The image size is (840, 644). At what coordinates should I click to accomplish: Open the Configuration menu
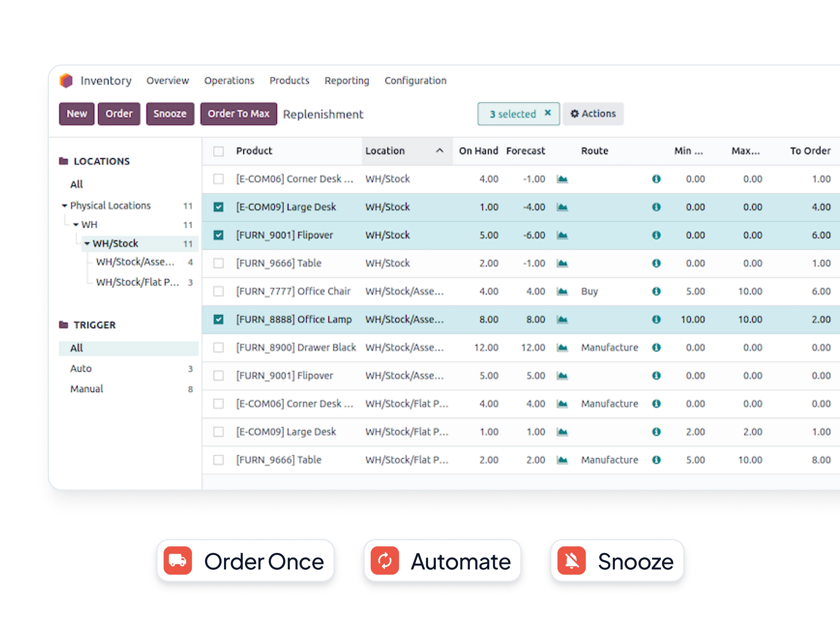pyautogui.click(x=416, y=80)
